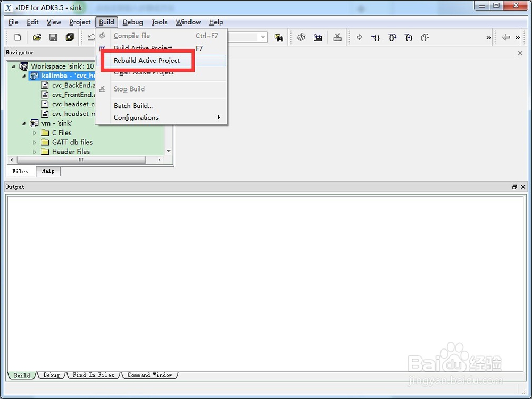
Task: Switch to the Build output tab
Action: 22,375
